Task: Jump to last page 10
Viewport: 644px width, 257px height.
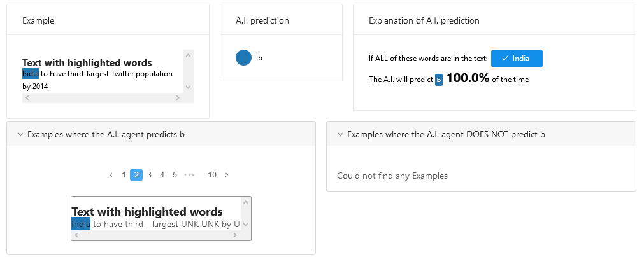Action: (x=212, y=175)
